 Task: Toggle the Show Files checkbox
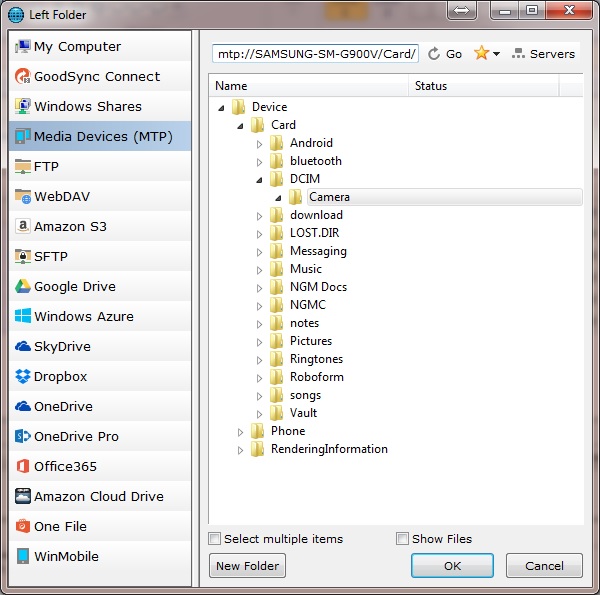402,539
